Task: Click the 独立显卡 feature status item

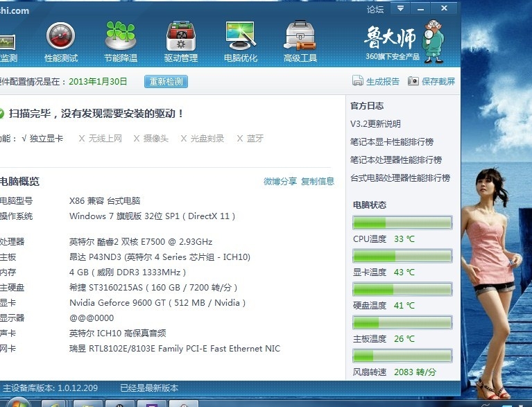Action: (46, 139)
